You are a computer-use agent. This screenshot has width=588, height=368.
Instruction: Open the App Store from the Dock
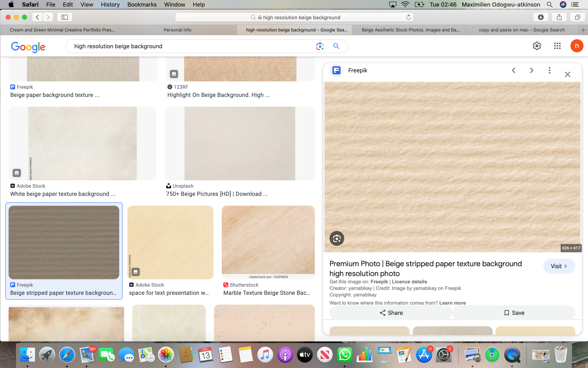424,355
